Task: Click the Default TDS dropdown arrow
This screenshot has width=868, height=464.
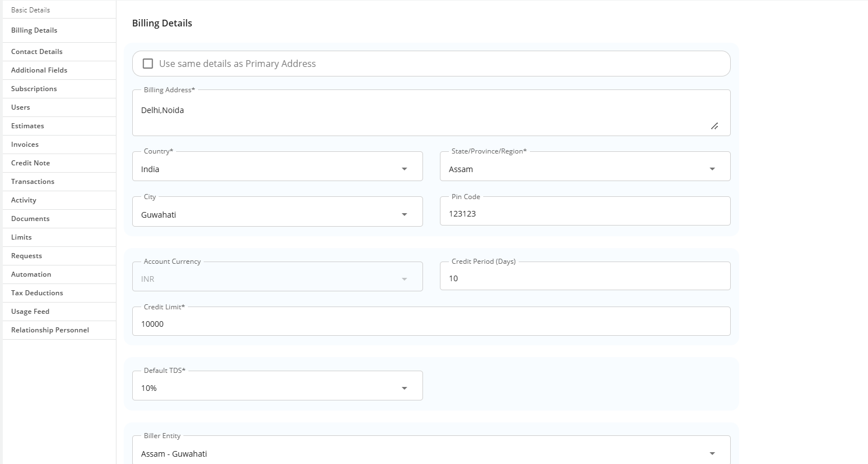Action: coord(404,388)
